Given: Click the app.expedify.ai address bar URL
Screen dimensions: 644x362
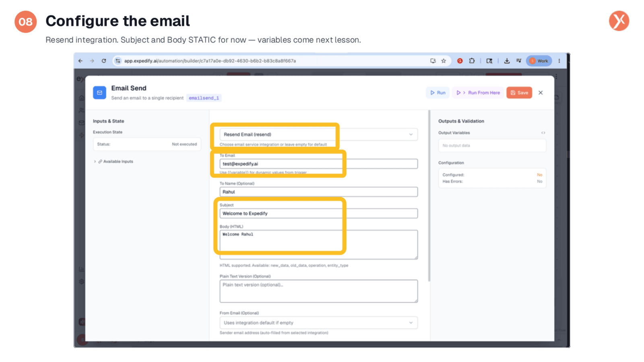Looking at the screenshot, I should pos(210,61).
